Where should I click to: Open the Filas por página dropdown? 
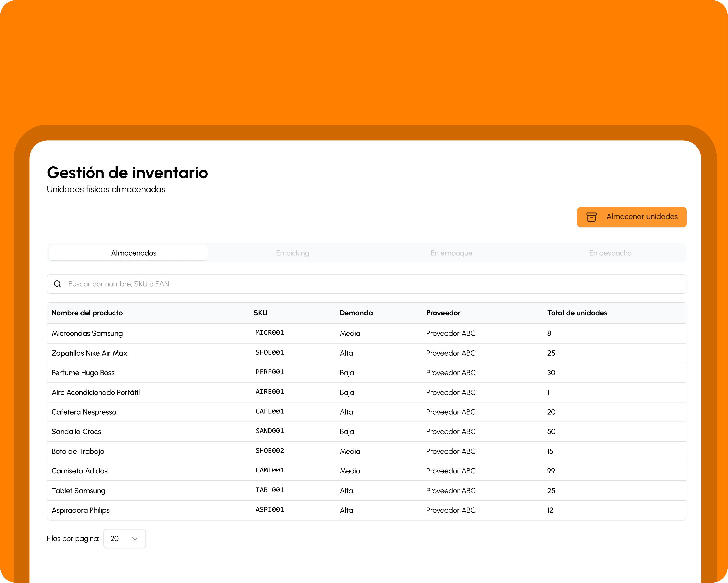[124, 539]
